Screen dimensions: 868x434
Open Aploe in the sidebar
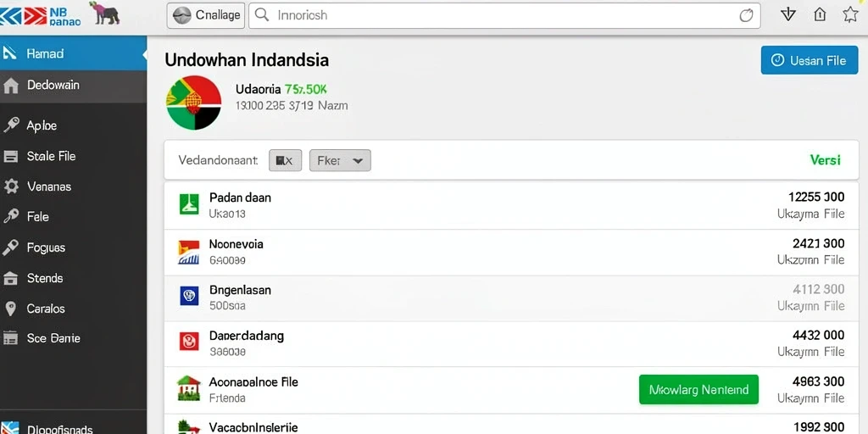click(x=73, y=125)
